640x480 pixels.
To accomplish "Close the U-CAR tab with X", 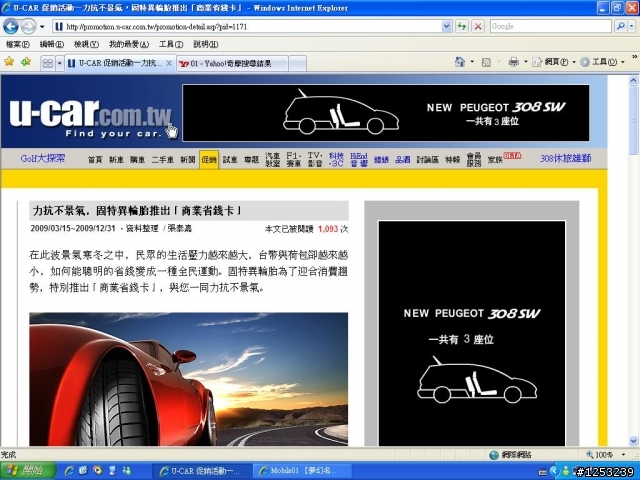I will (x=169, y=63).
